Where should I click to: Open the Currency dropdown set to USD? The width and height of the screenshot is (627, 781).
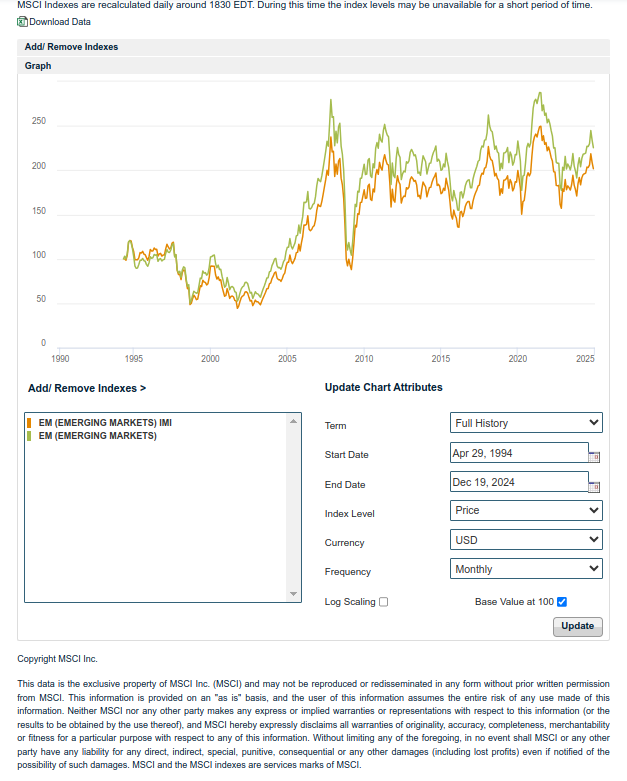[526, 540]
